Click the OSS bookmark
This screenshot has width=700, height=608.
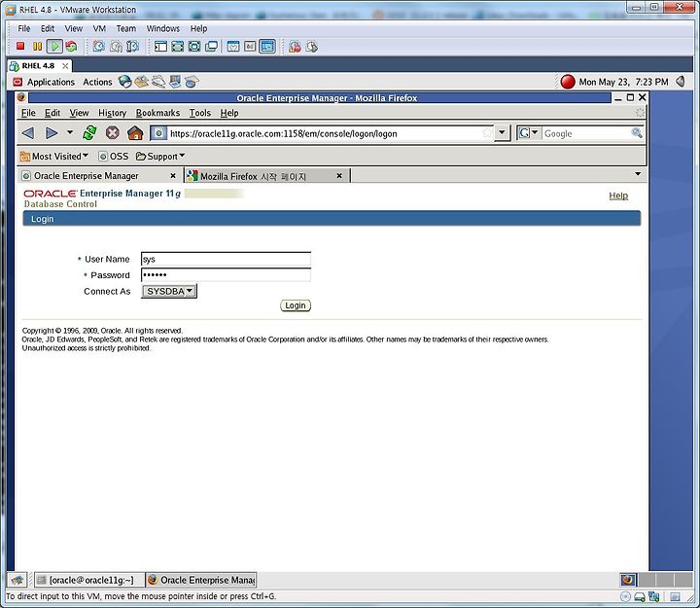(114, 157)
